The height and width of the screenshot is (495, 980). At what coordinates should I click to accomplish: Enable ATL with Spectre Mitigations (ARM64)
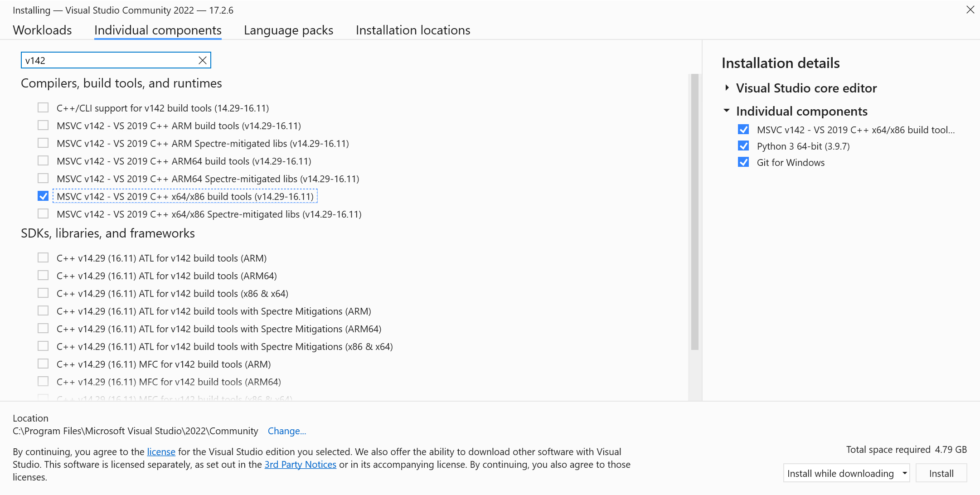[x=43, y=328]
